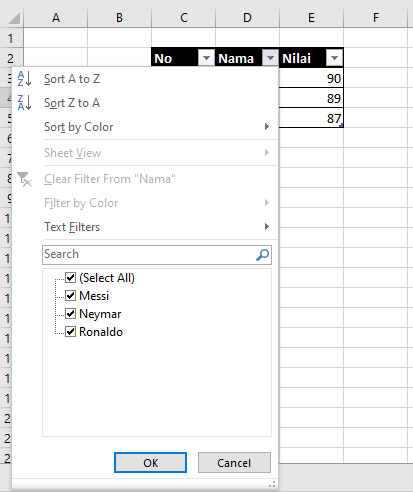Viewport: 413px width, 492px height.
Task: Open the Text Filters submenu
Action: click(x=157, y=227)
